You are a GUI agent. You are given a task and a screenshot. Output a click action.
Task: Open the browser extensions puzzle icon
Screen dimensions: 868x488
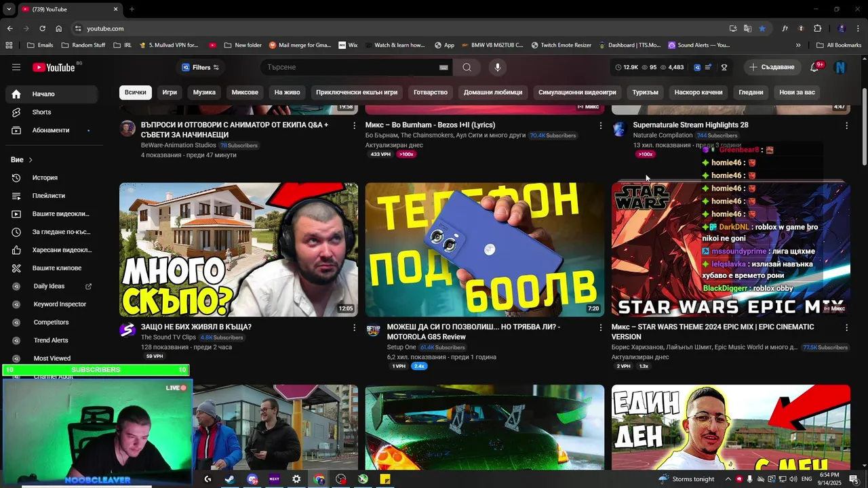817,28
